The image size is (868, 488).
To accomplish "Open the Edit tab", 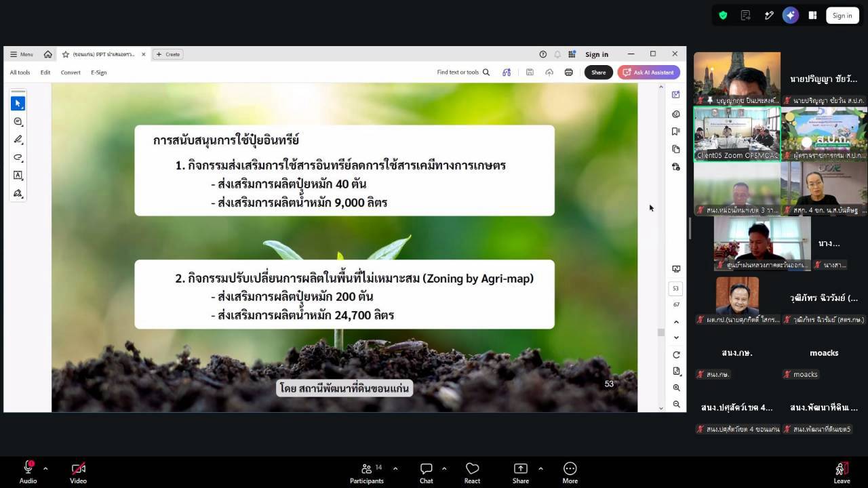I will (45, 73).
